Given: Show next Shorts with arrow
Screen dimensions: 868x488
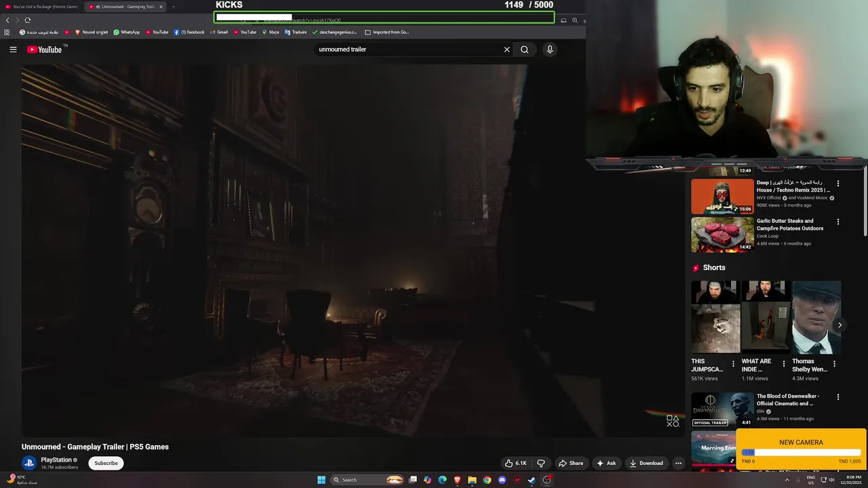Looking at the screenshot, I should click(840, 325).
